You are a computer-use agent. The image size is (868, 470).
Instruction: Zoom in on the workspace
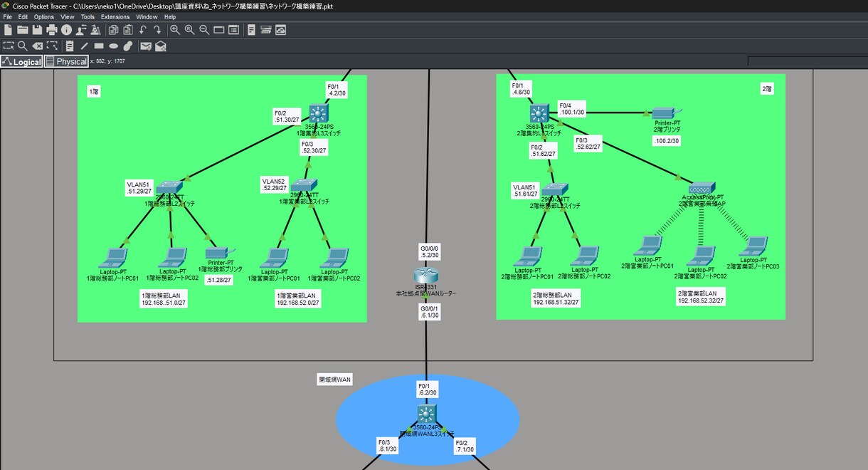pyautogui.click(x=175, y=30)
